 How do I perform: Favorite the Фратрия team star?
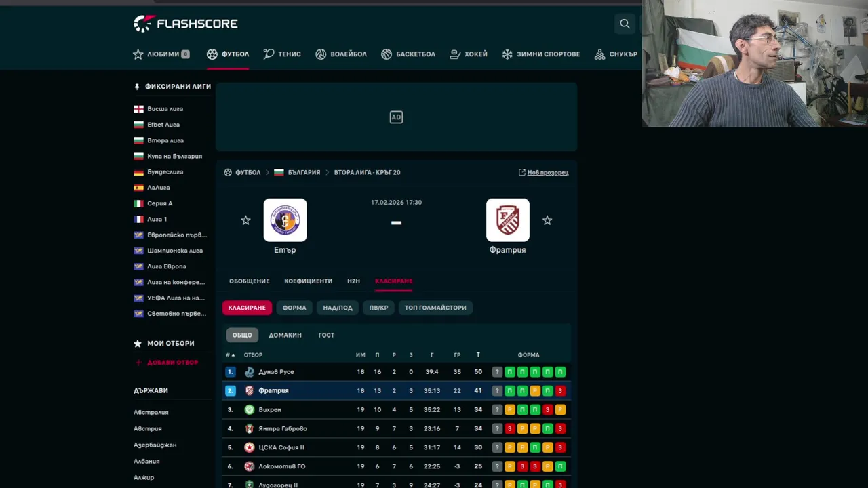click(x=547, y=220)
